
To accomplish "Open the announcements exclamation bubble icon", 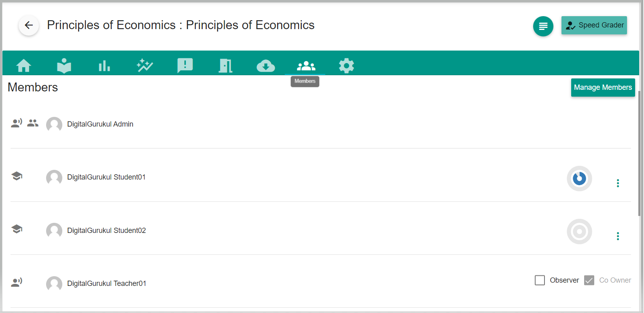I will click(x=185, y=66).
